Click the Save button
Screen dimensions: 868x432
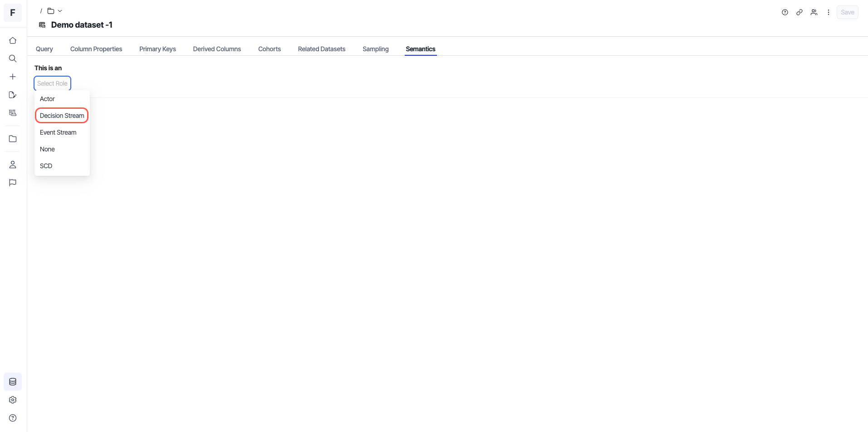847,12
